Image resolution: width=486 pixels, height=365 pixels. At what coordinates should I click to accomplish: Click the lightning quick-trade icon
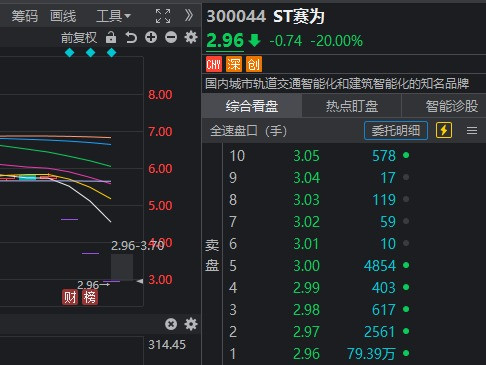pyautogui.click(x=444, y=130)
